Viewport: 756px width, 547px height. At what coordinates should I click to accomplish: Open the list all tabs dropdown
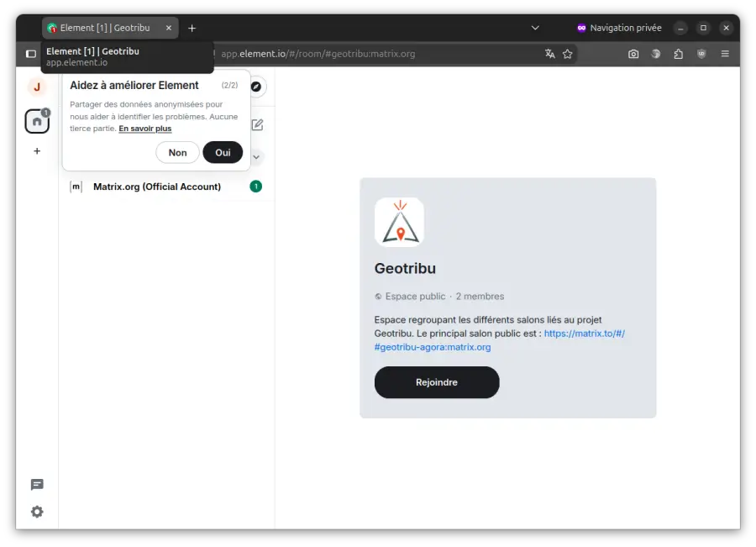[x=535, y=28]
